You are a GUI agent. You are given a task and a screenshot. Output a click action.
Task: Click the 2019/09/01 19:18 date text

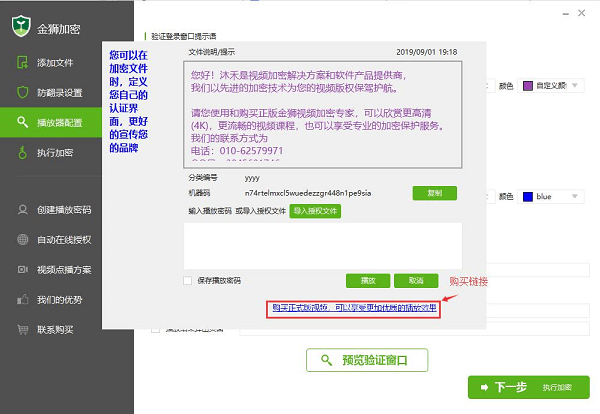coord(426,52)
